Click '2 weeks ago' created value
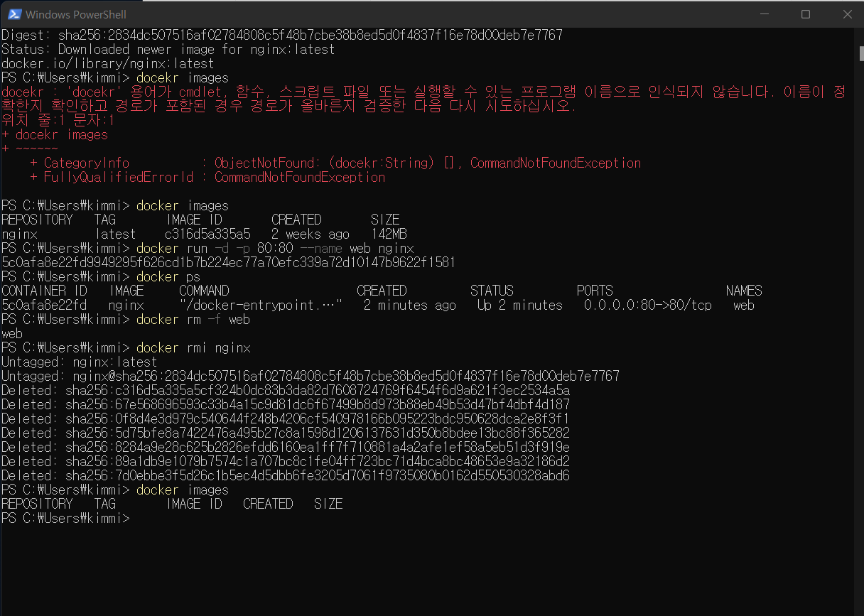This screenshot has height=616, width=864. pos(310,234)
